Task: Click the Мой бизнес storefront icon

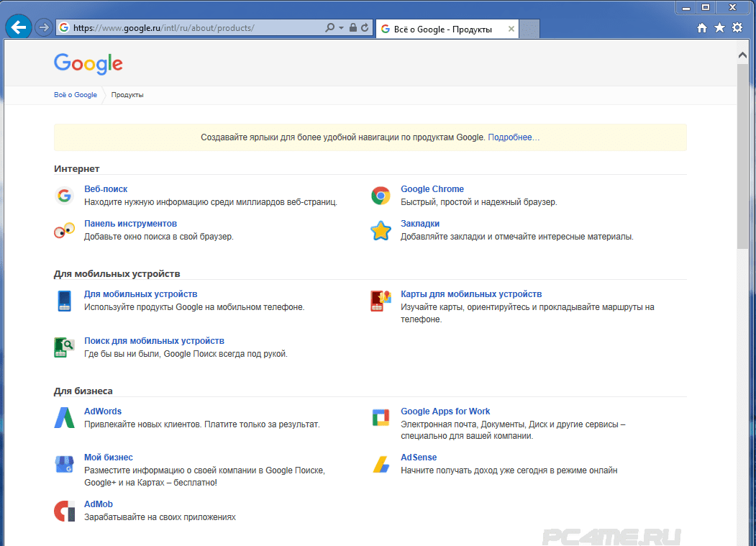Action: pos(64,464)
